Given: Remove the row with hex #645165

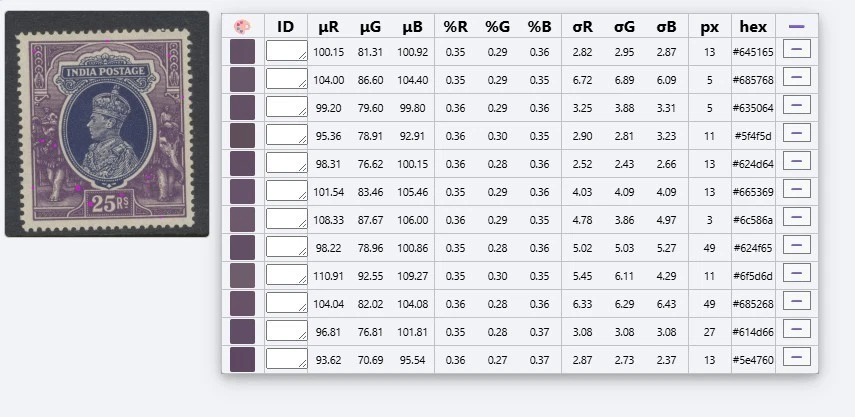Looking at the screenshot, I should coord(797,51).
